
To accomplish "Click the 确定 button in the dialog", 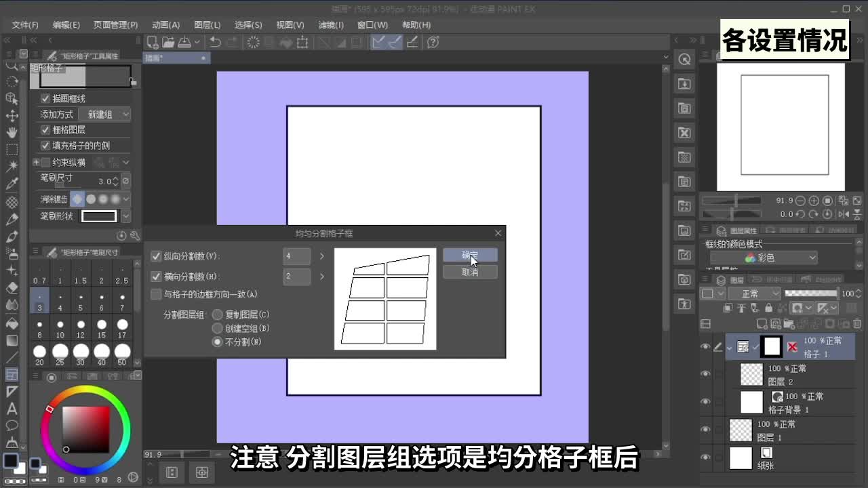I will [x=470, y=255].
